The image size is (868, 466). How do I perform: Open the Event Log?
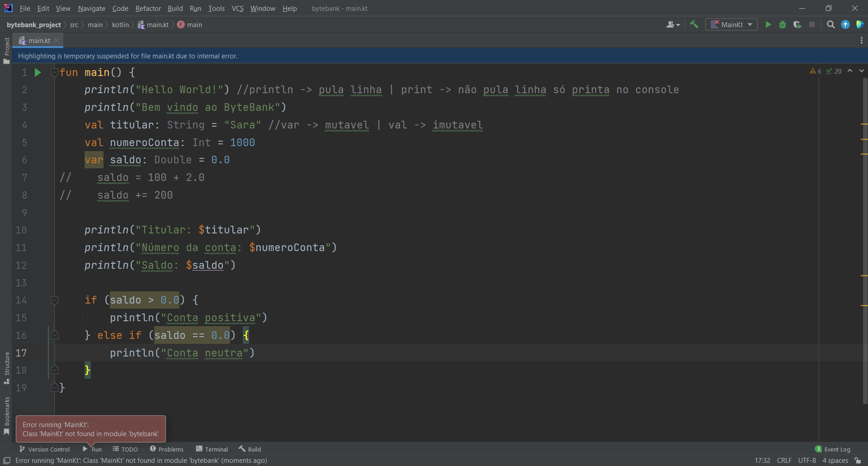pyautogui.click(x=833, y=449)
